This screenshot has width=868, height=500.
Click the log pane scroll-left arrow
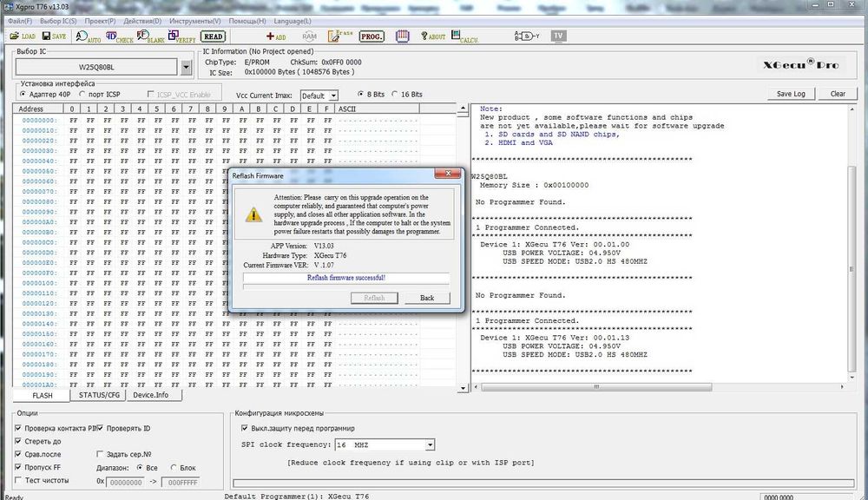[x=477, y=386]
